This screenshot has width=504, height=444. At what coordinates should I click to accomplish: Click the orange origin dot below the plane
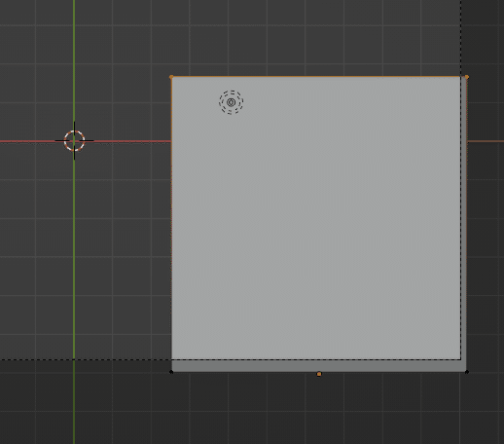click(x=319, y=374)
